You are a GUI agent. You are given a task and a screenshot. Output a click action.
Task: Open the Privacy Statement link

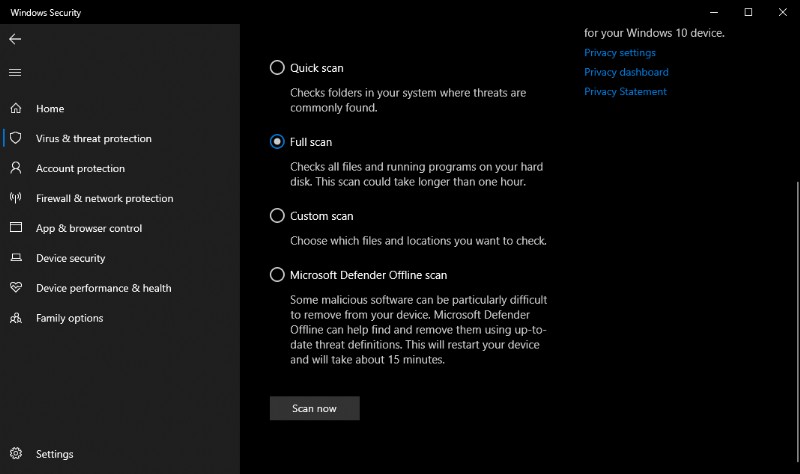point(625,92)
